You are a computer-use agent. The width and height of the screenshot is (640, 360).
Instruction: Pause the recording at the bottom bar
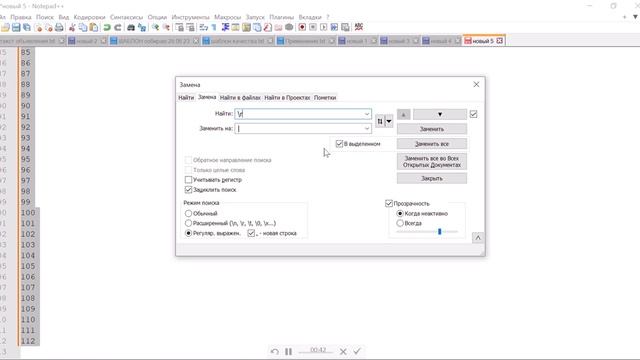(x=289, y=351)
